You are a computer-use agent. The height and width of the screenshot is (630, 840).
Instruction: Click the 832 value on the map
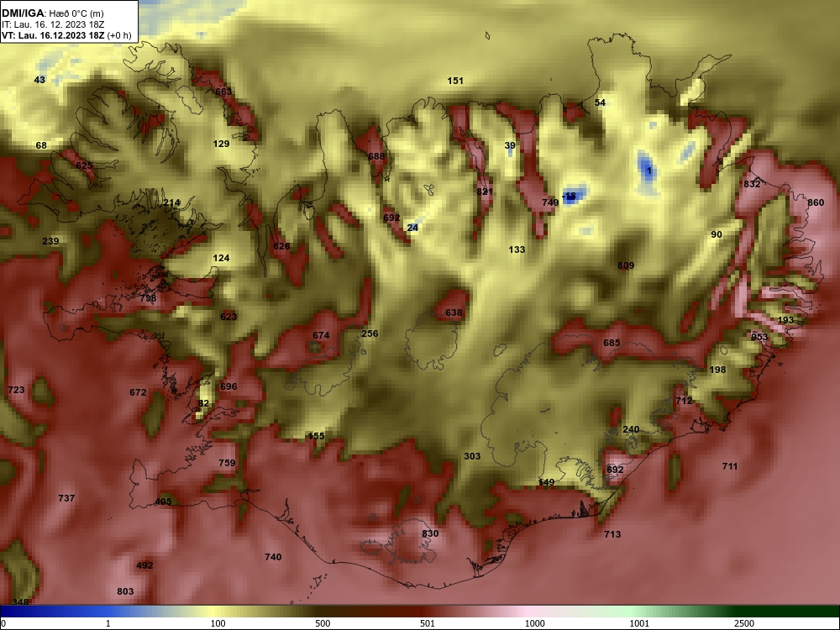click(752, 184)
